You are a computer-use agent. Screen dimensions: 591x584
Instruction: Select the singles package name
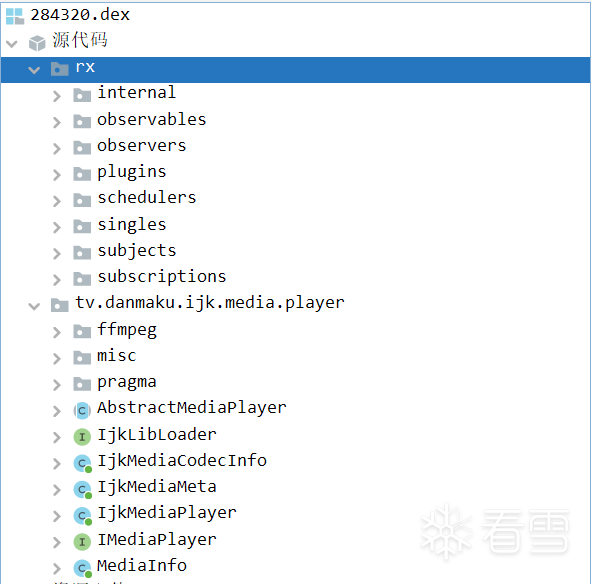[132, 225]
